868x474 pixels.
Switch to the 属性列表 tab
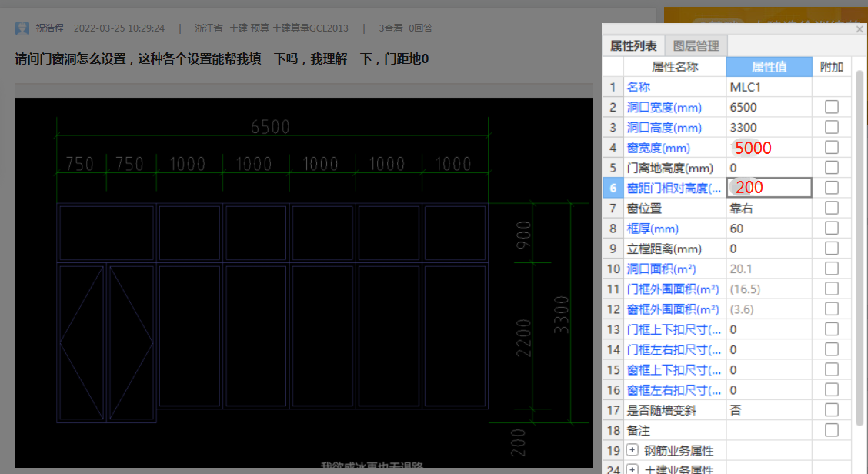633,46
